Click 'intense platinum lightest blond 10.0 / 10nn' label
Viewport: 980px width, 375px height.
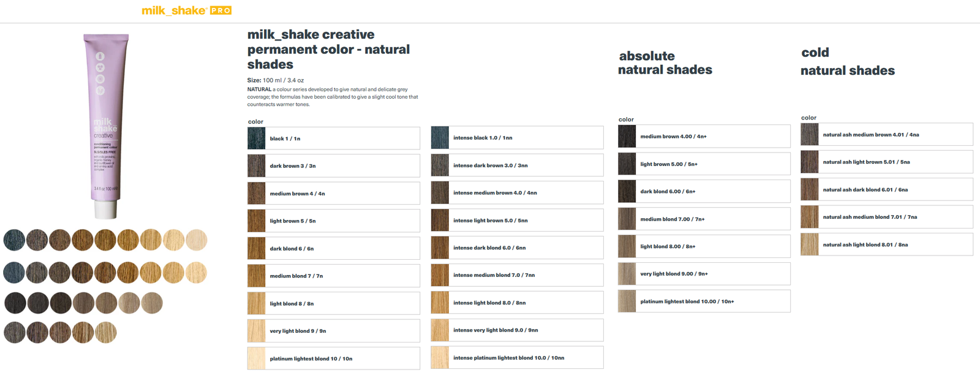[508, 358]
